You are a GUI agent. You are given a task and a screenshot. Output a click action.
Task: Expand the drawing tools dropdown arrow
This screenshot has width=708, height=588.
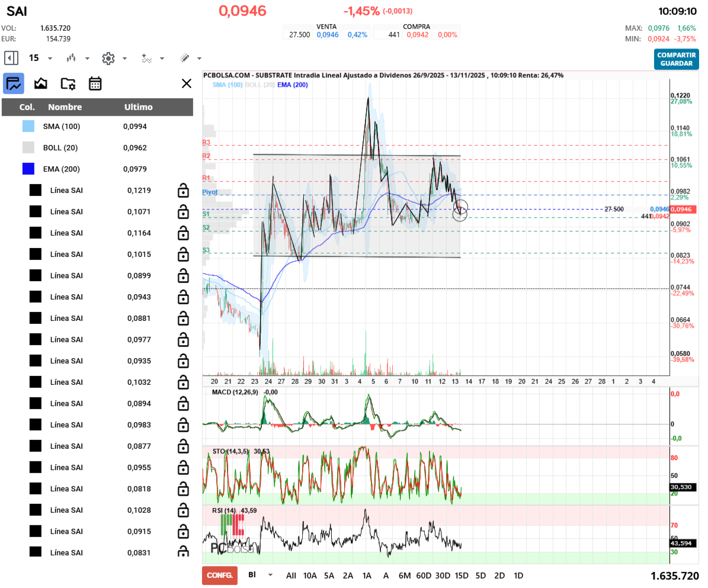coord(199,58)
